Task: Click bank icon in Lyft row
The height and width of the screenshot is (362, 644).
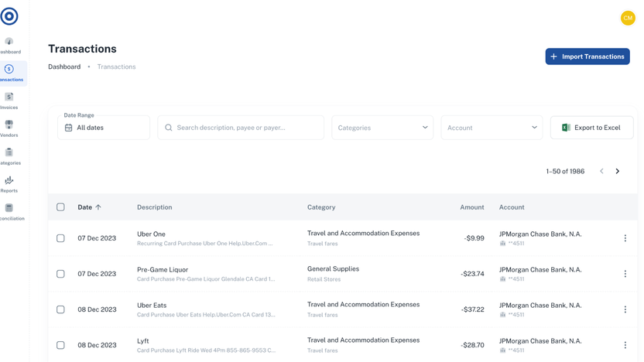Action: [x=502, y=350]
